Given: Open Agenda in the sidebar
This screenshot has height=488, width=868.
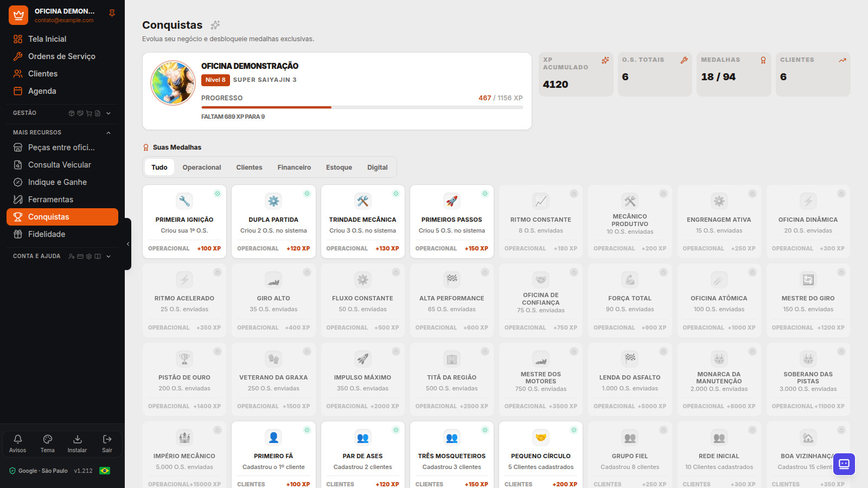Looking at the screenshot, I should [62, 91].
